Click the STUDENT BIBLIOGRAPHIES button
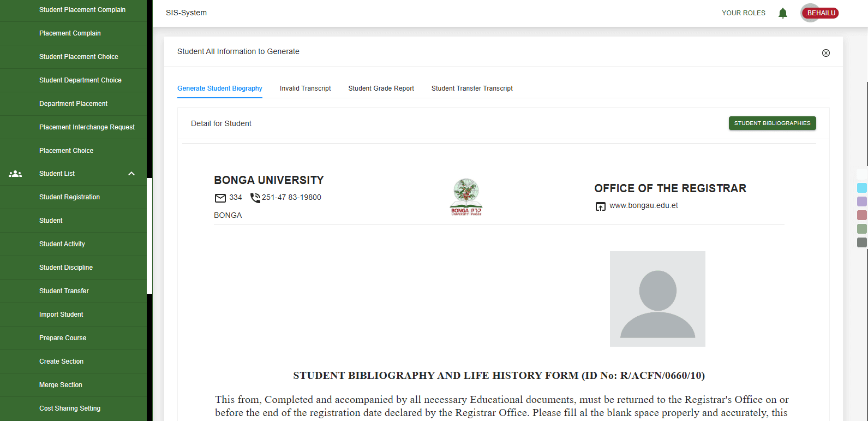868x421 pixels. (773, 123)
